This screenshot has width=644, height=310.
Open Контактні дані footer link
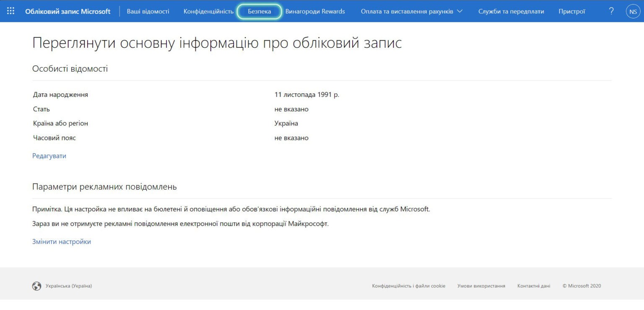(x=534, y=286)
